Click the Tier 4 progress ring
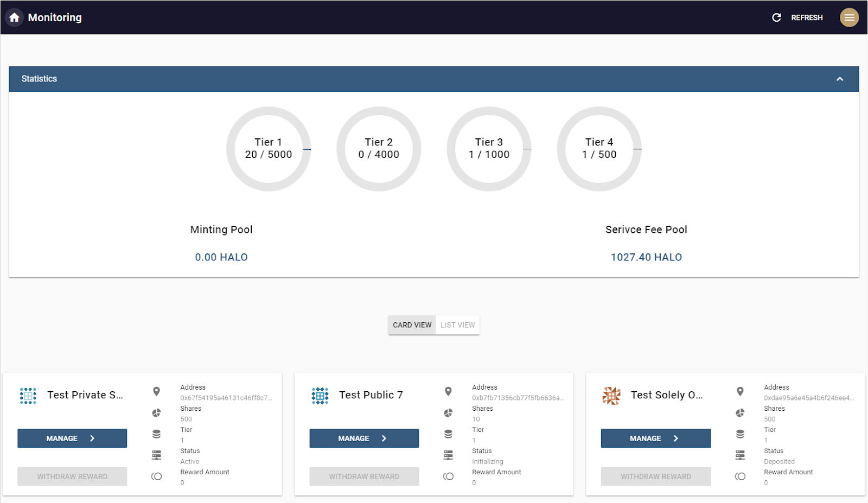This screenshot has width=868, height=503. (599, 149)
